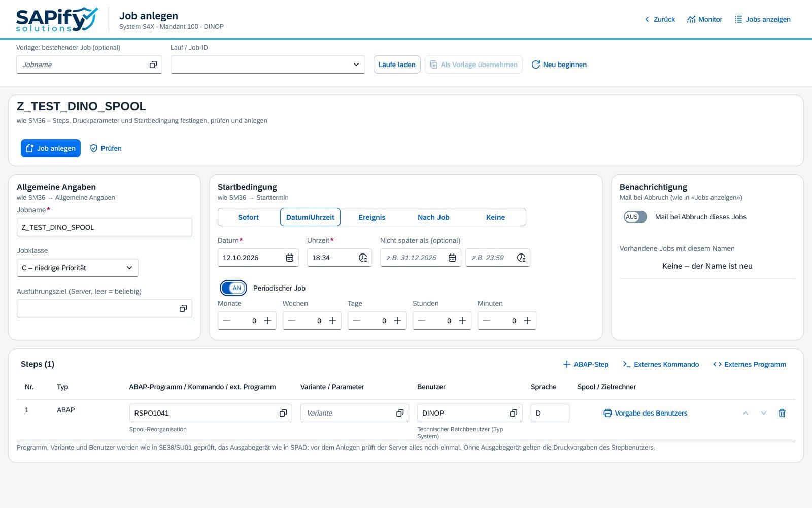Open value help for template Jobname field

(153, 65)
